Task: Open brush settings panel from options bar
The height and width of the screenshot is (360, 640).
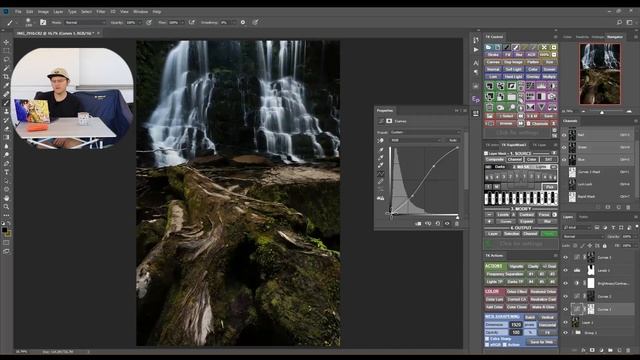Action: click(43, 22)
